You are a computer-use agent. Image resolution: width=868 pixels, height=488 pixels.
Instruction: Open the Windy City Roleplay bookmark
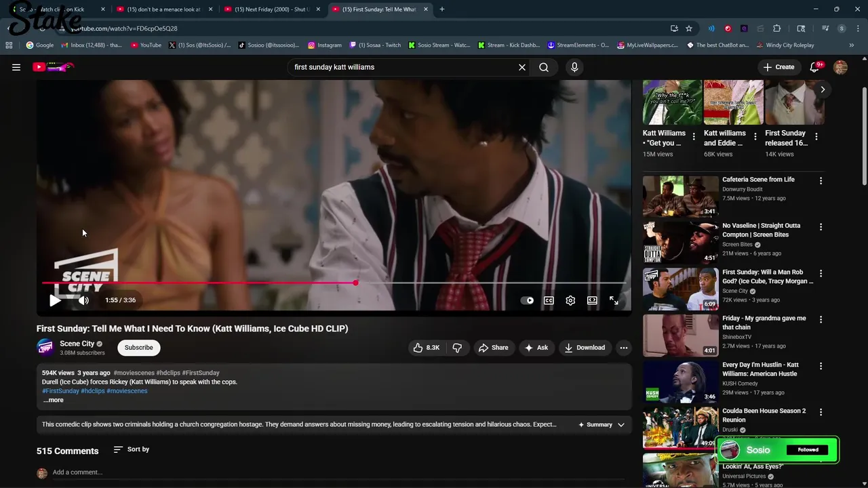785,45
